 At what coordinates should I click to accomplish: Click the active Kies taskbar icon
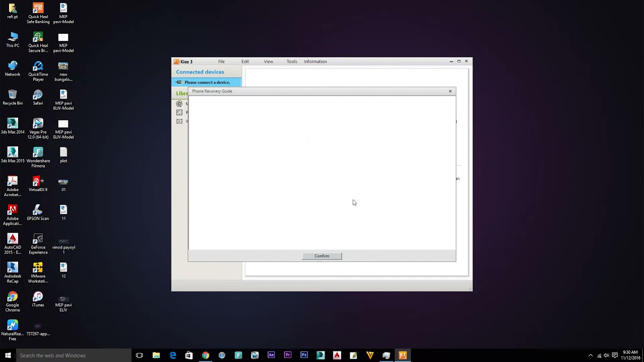pyautogui.click(x=403, y=355)
